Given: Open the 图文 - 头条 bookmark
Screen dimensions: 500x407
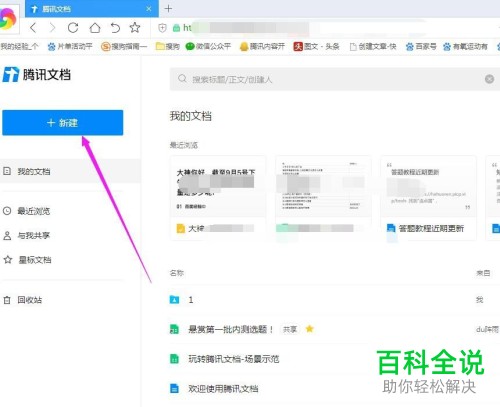Looking at the screenshot, I should click(x=316, y=46).
